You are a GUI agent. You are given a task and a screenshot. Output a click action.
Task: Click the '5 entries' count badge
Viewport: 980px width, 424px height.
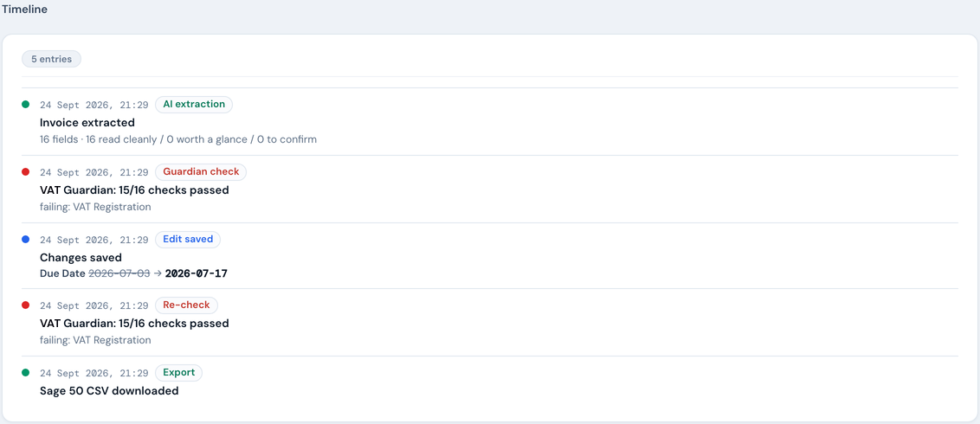click(51, 60)
